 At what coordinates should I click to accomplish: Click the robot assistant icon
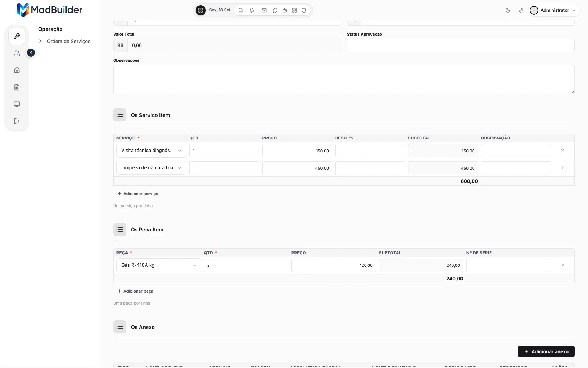click(x=285, y=10)
